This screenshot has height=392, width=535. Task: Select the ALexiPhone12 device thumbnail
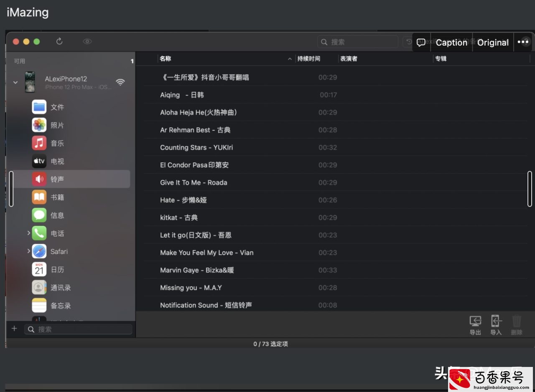click(30, 82)
